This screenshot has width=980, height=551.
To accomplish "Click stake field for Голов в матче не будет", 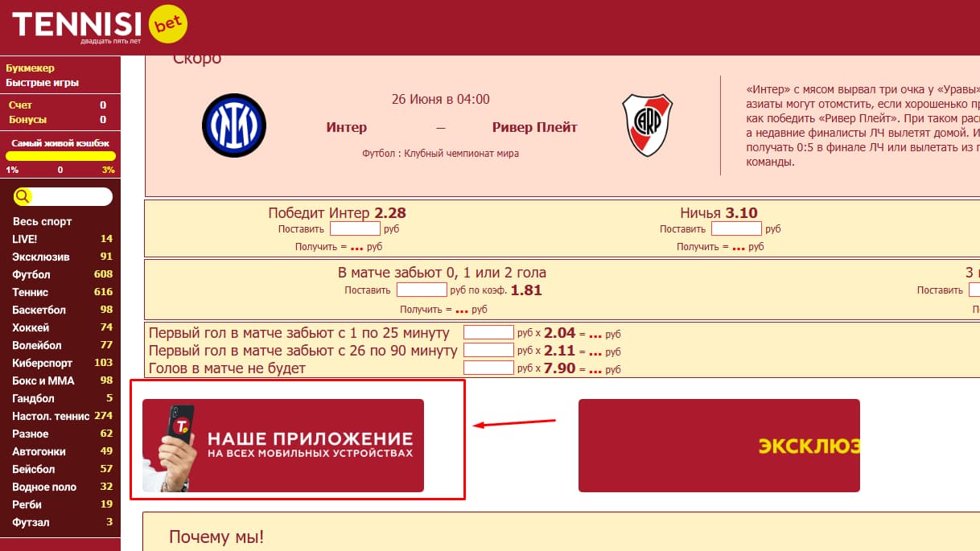I will click(x=489, y=368).
